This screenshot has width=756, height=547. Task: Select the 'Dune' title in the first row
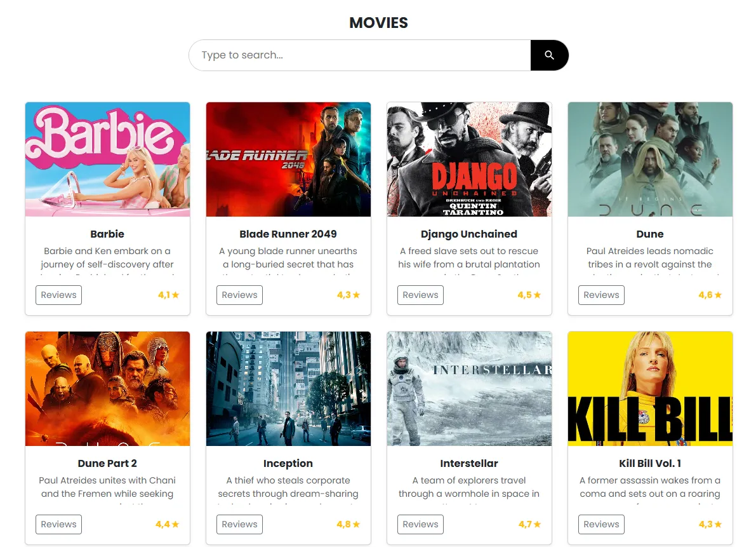tap(650, 234)
